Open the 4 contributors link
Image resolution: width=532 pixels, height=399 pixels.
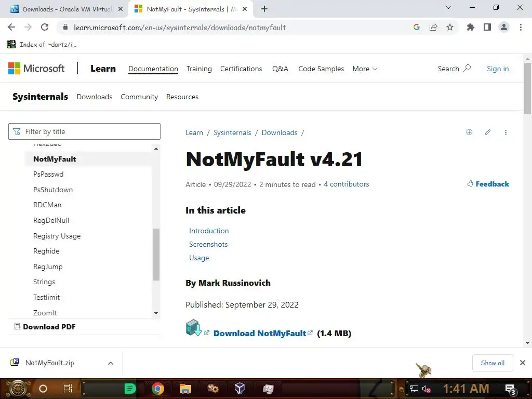347,184
